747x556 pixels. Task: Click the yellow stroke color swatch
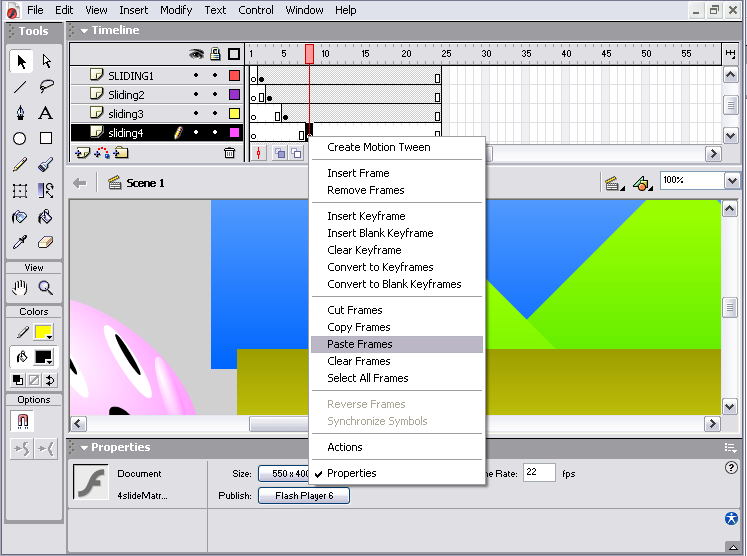(44, 332)
